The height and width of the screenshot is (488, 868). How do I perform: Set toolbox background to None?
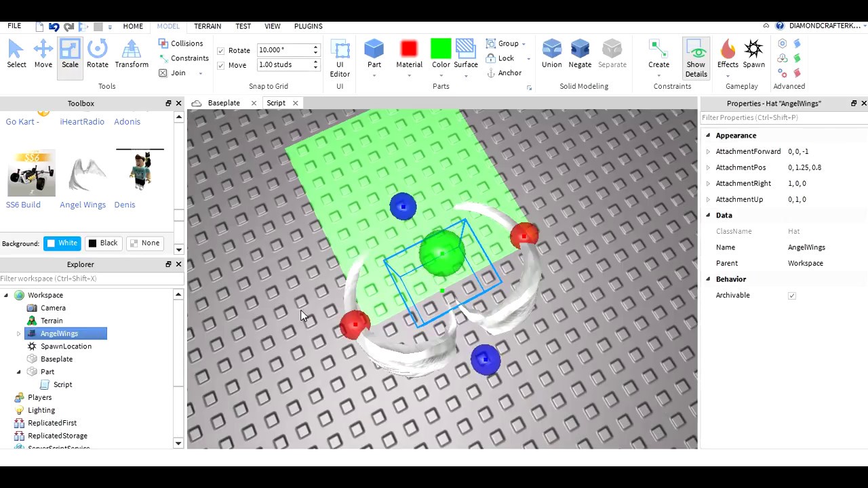point(144,243)
